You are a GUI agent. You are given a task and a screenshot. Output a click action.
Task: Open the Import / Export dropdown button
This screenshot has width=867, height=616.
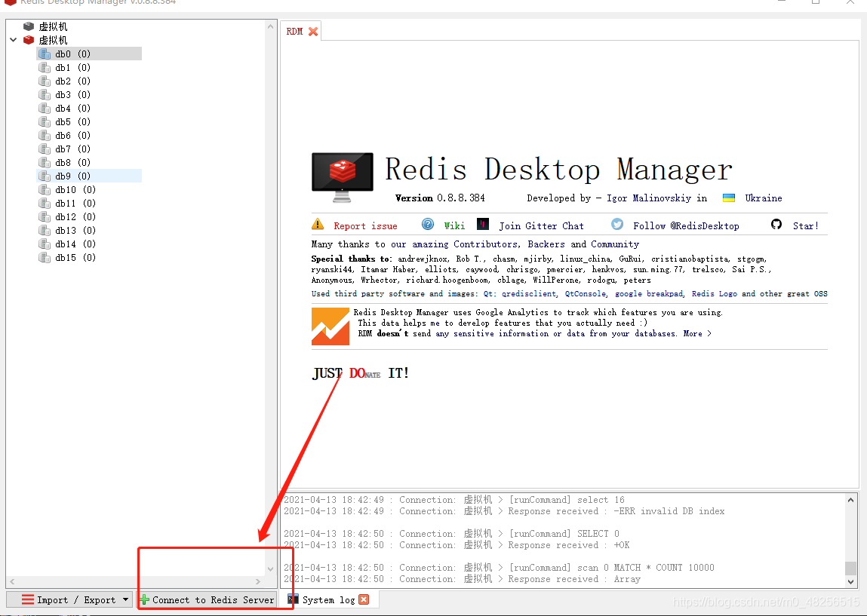69,600
